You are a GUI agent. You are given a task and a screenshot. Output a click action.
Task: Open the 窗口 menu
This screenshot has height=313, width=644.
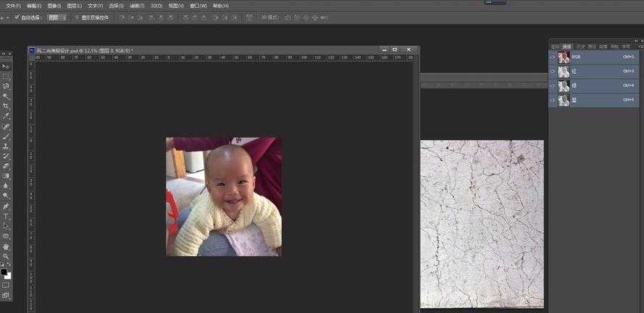[x=196, y=5]
